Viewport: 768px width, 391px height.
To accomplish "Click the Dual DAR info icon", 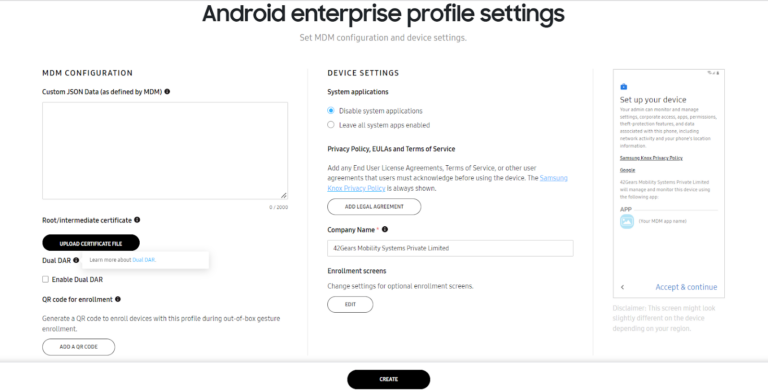I will click(76, 260).
